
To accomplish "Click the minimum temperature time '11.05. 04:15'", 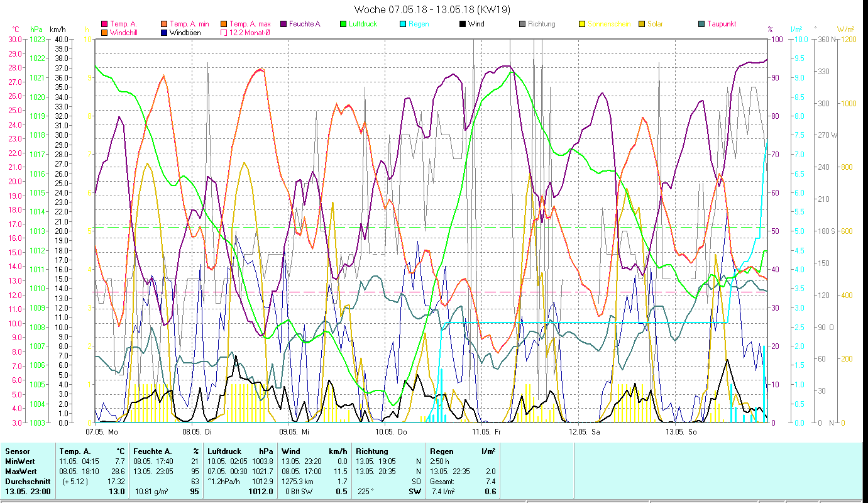I will click(x=78, y=462).
